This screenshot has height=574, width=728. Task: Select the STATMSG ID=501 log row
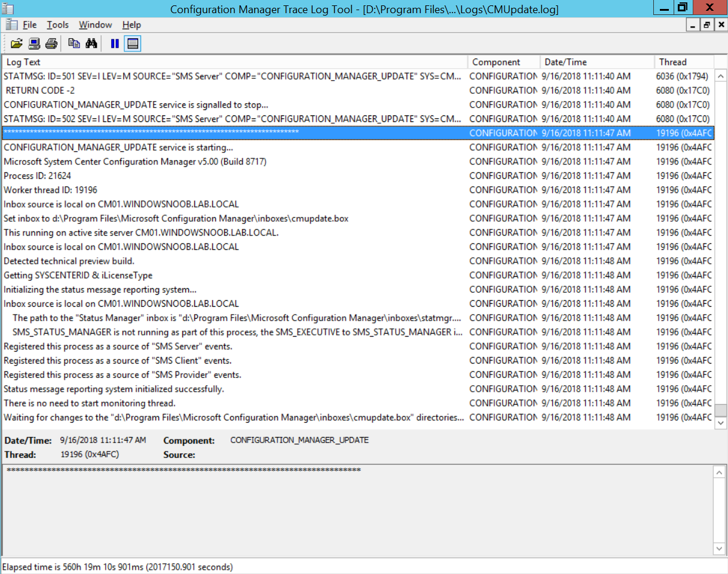pyautogui.click(x=358, y=76)
